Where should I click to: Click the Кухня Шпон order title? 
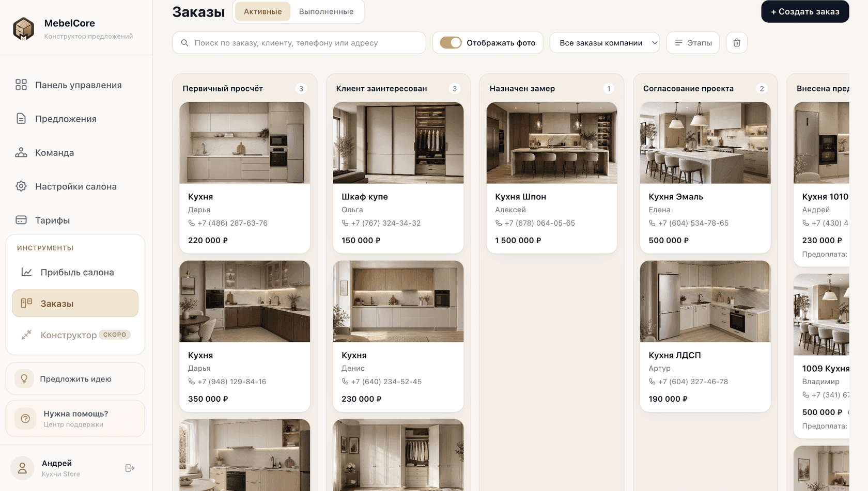coord(520,197)
